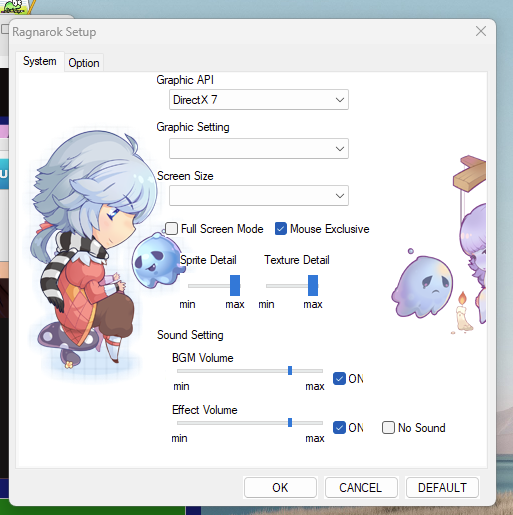513x515 pixels.
Task: Tick the No Sound checkbox
Action: pos(388,427)
